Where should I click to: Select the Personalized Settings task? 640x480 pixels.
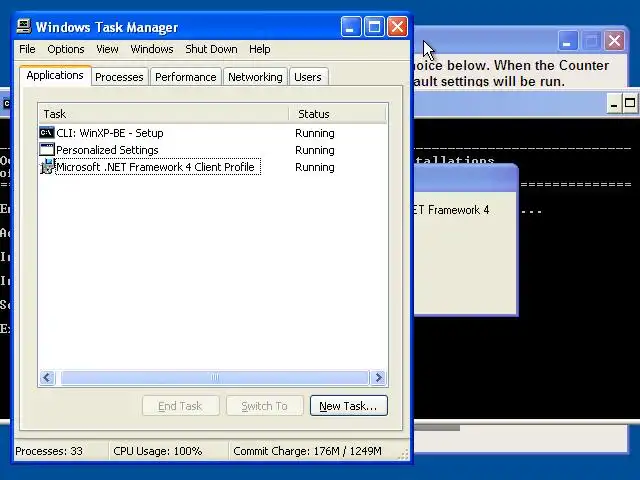tap(107, 150)
